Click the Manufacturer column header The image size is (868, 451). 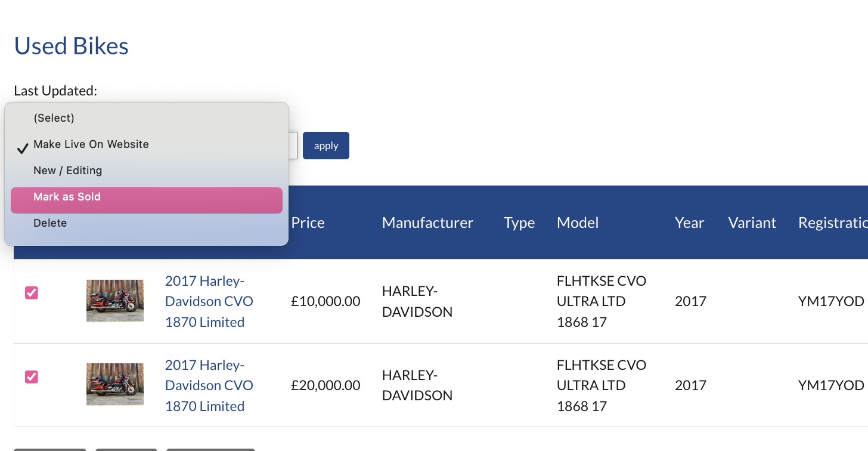pyautogui.click(x=427, y=223)
